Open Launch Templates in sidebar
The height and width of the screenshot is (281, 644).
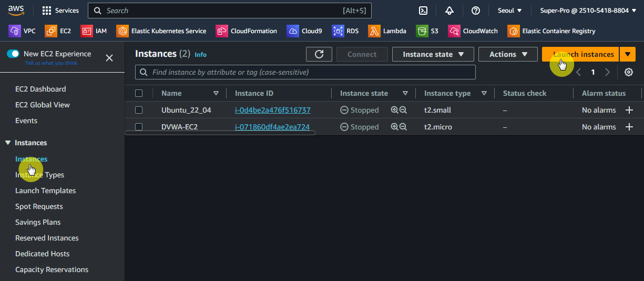click(45, 190)
